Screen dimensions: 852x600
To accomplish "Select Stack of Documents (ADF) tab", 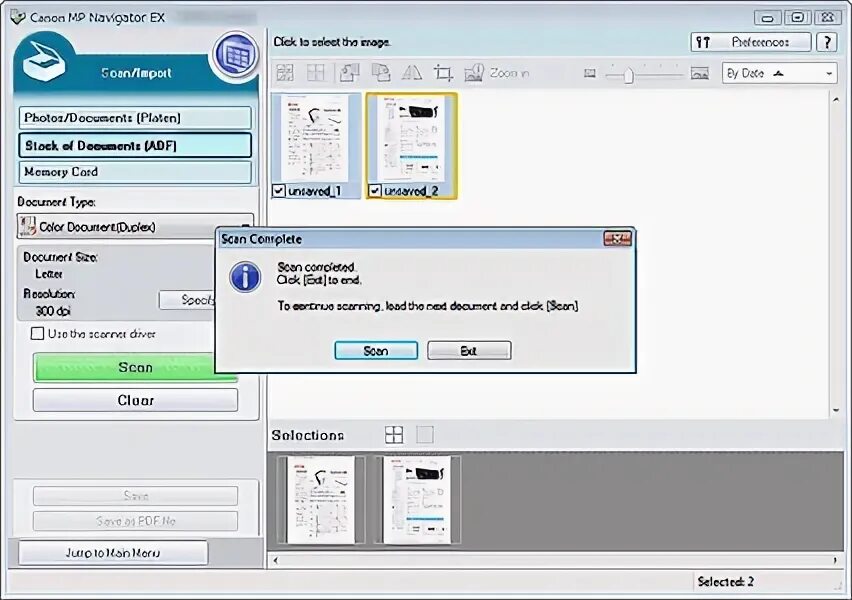I will tap(135, 145).
